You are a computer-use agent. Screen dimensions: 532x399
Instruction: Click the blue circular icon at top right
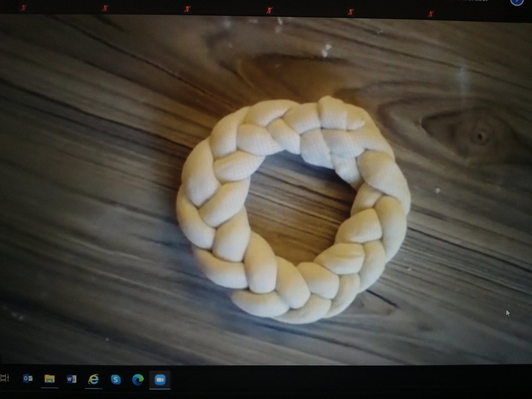point(516,1)
